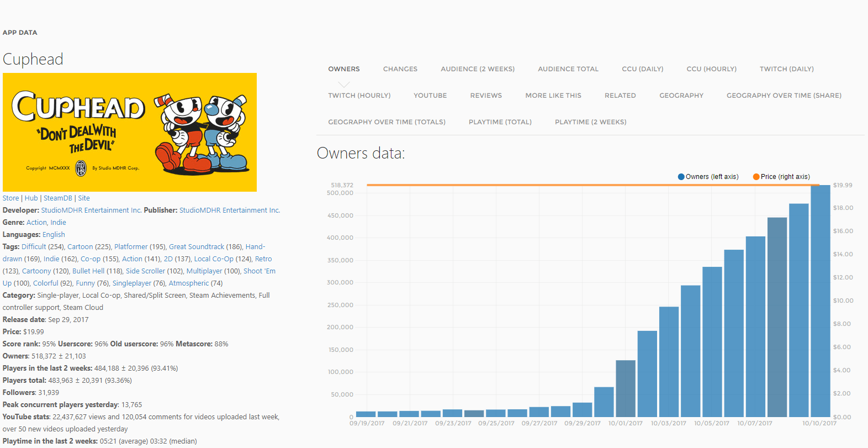Switch to the Changes tab
The image size is (868, 448).
coord(400,69)
